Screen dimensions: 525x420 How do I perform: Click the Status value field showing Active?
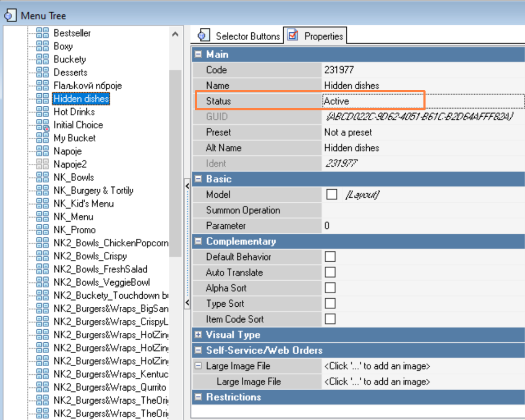(x=374, y=101)
